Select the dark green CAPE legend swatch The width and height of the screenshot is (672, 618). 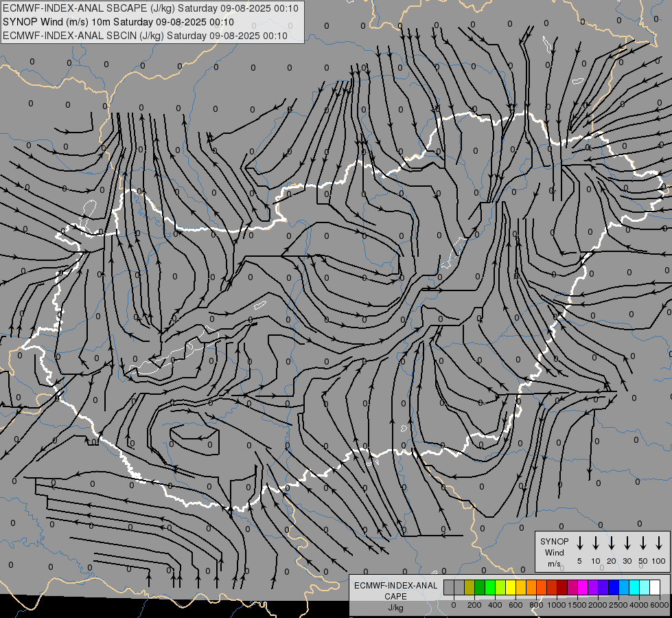click(480, 588)
